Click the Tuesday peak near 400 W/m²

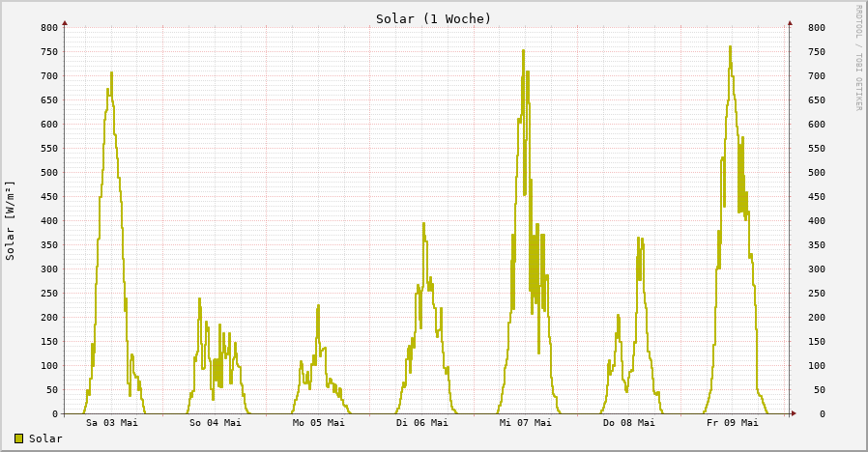coord(423,224)
